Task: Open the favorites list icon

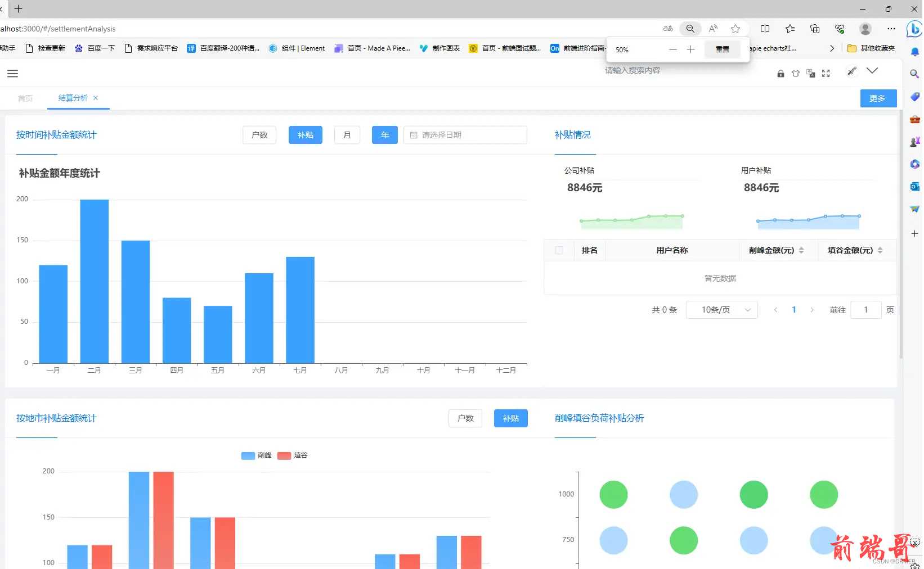Action: (x=790, y=29)
